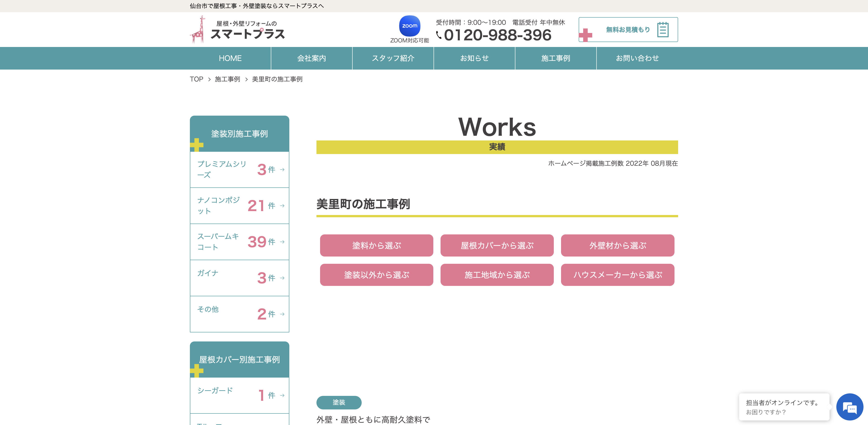The height and width of the screenshot is (425, 868).
Task: Click 施工事例 in the breadcrumb
Action: coord(227,79)
